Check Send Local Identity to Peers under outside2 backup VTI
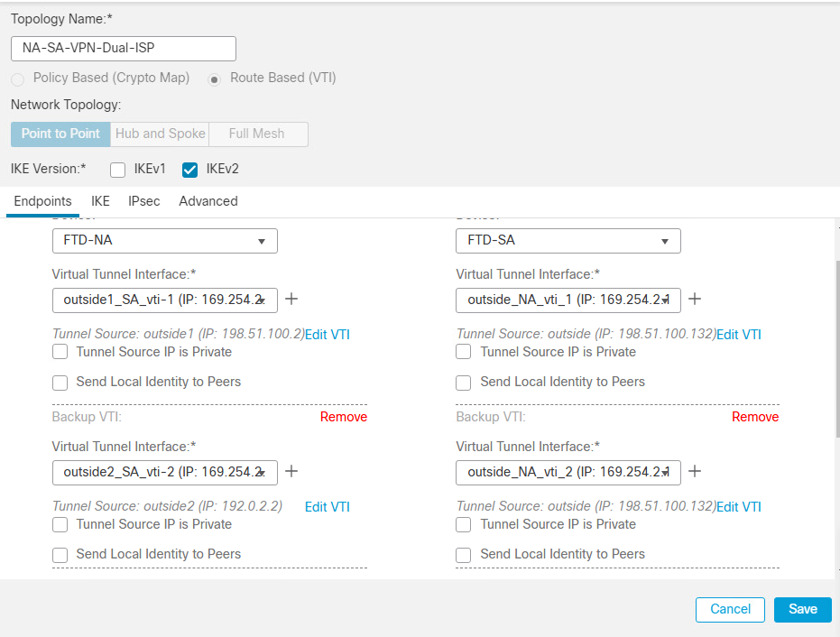 click(60, 555)
